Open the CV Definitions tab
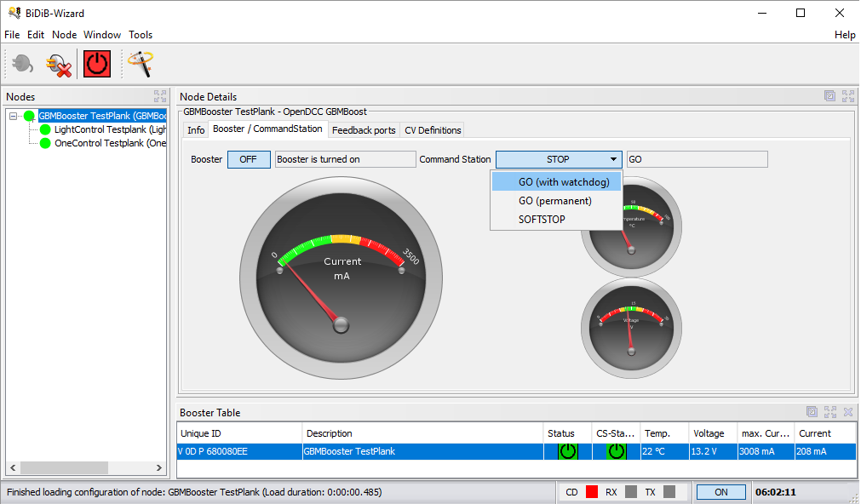This screenshot has height=504, width=861. (433, 130)
